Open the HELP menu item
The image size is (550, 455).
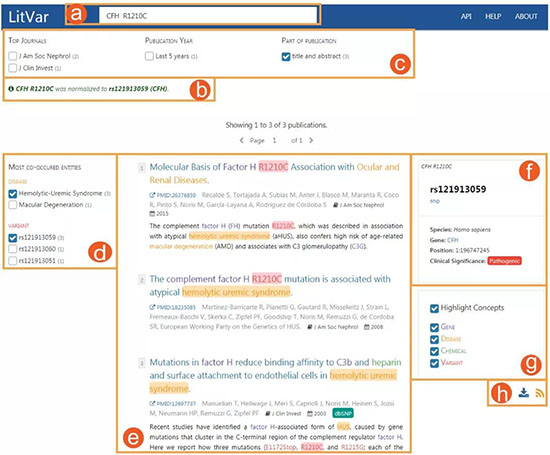click(493, 16)
